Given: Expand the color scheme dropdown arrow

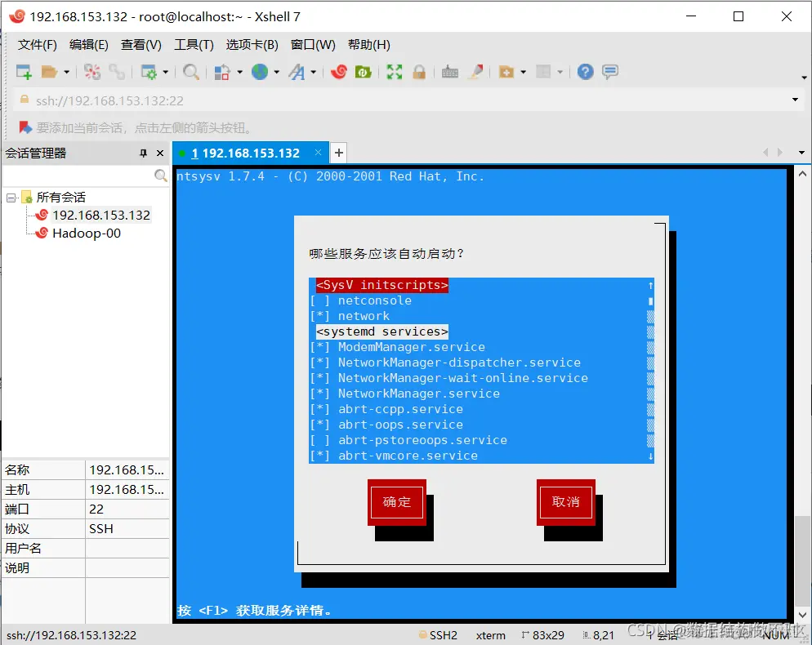Looking at the screenshot, I should (x=240, y=73).
